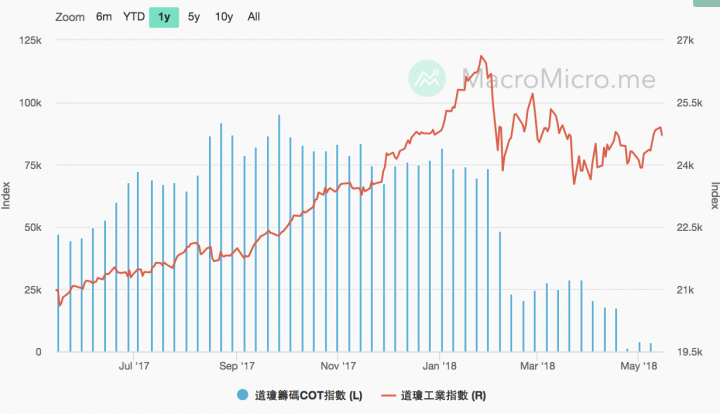Switch to the 10y zoom range
The width and height of the screenshot is (720, 414).
224,17
